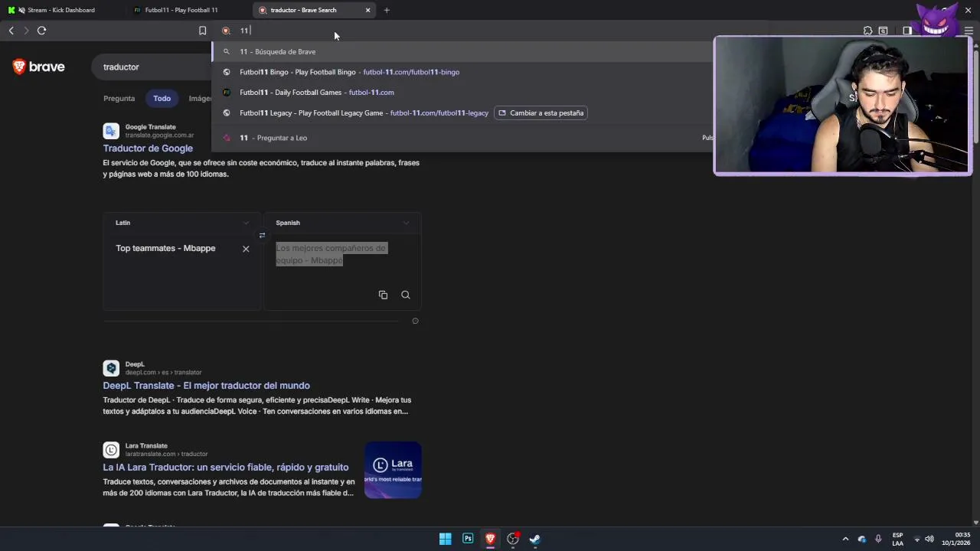Click the small circle icon below translator
Image resolution: width=980 pixels, height=551 pixels.
pos(415,321)
